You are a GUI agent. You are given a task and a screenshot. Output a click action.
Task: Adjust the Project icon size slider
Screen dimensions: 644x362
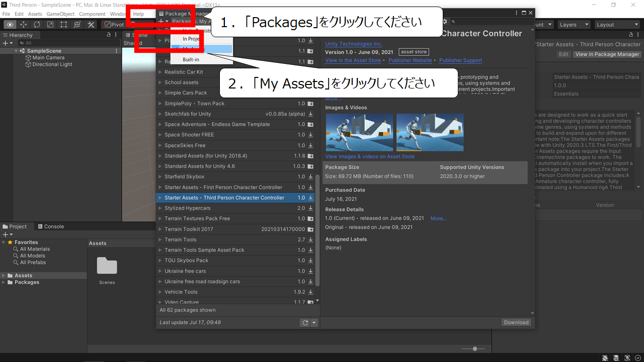coord(473,348)
